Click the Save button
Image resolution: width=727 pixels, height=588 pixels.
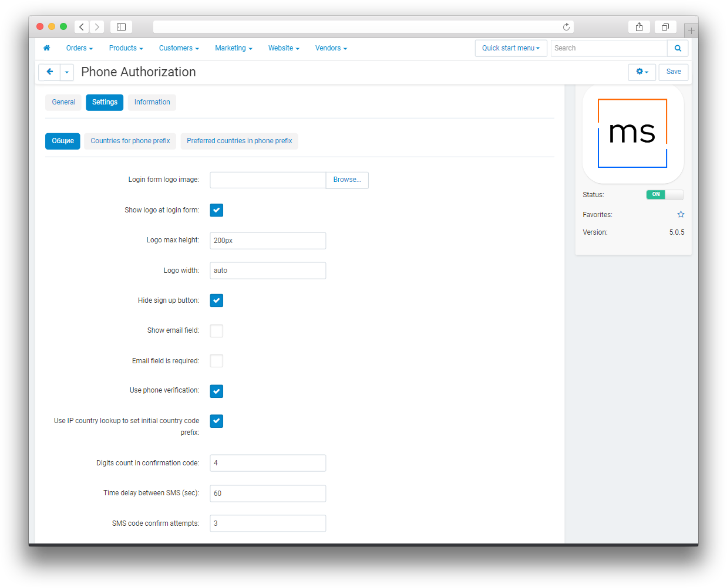[x=674, y=72]
